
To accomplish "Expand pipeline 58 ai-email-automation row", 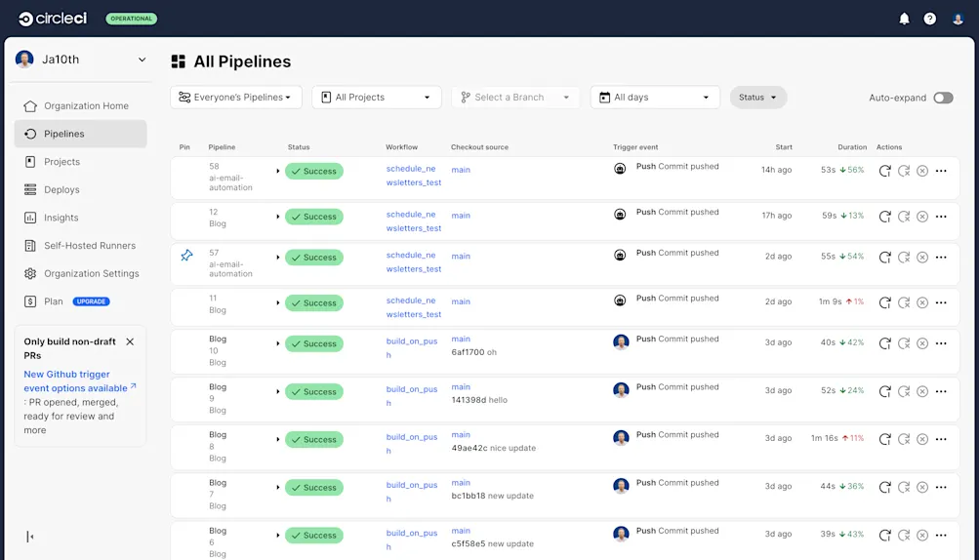I will coord(278,171).
